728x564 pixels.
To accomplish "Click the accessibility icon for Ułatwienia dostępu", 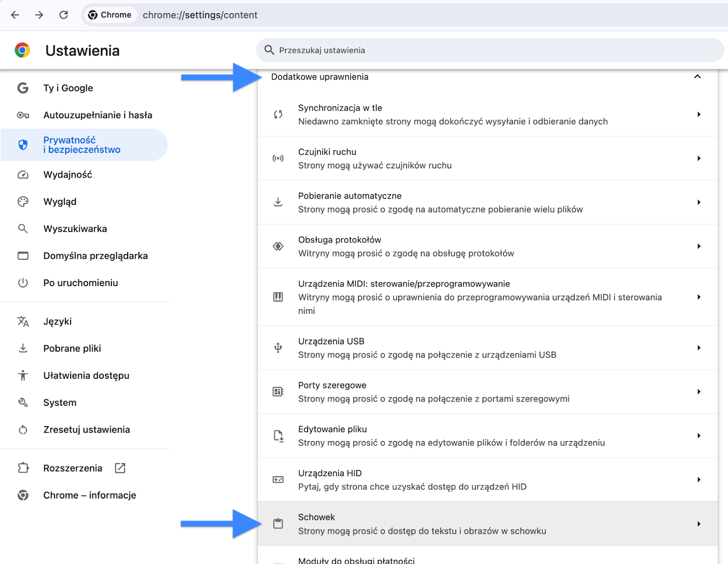I will click(x=23, y=376).
